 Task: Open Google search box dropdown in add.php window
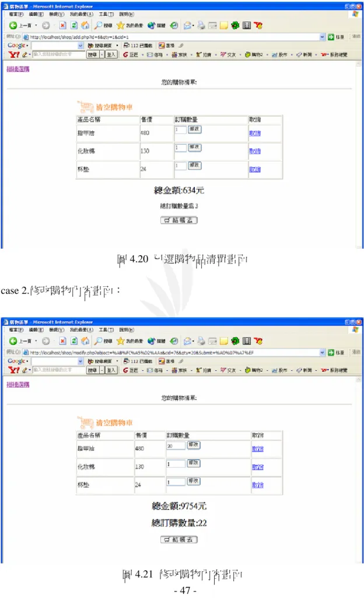click(80, 46)
